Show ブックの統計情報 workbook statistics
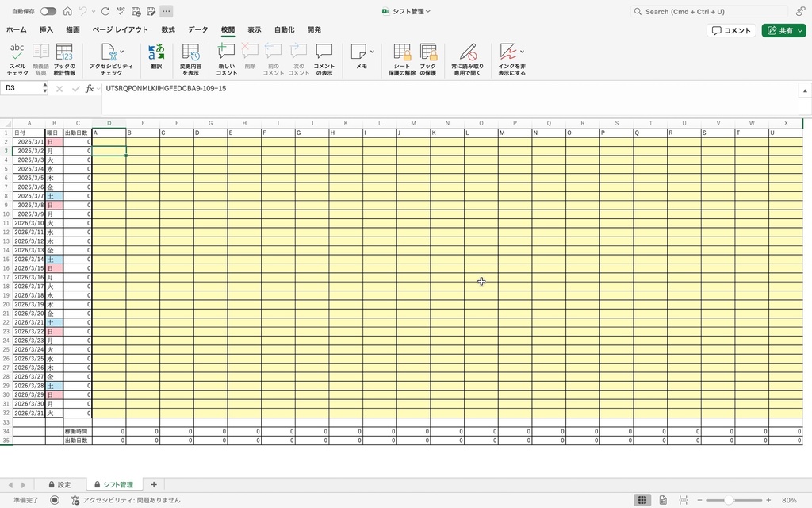Image resolution: width=812 pixels, height=508 pixels. point(64,59)
